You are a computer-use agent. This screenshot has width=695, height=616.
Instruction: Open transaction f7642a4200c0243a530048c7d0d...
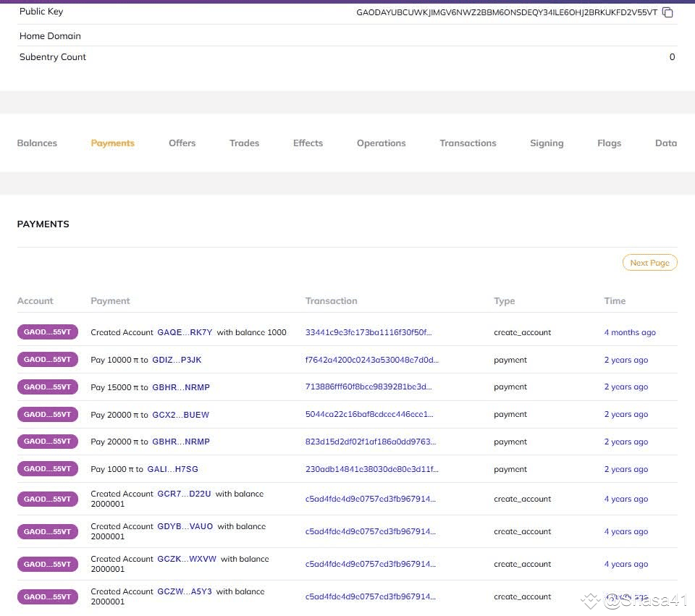pos(371,360)
